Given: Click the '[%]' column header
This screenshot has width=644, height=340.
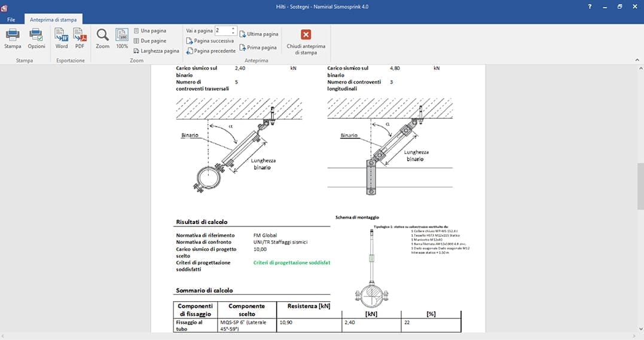Looking at the screenshot, I should point(431,314).
